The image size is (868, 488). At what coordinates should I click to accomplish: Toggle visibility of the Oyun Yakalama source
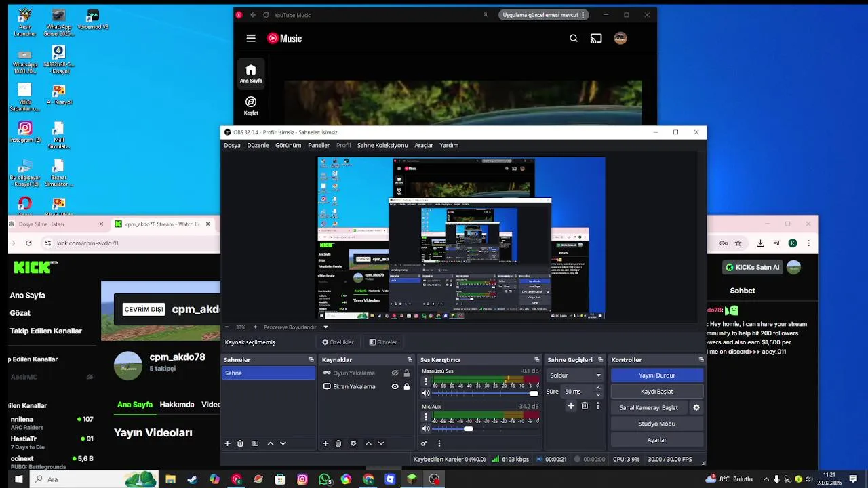(395, 373)
